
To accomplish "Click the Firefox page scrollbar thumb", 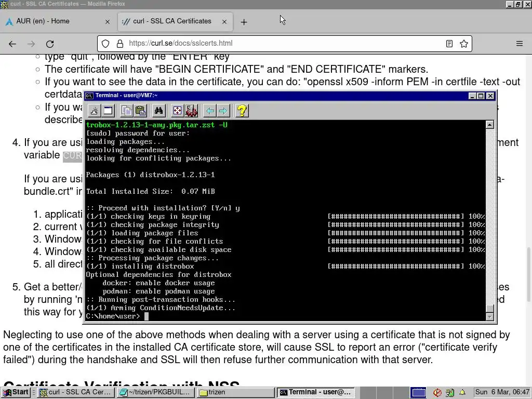I will (x=528, y=274).
